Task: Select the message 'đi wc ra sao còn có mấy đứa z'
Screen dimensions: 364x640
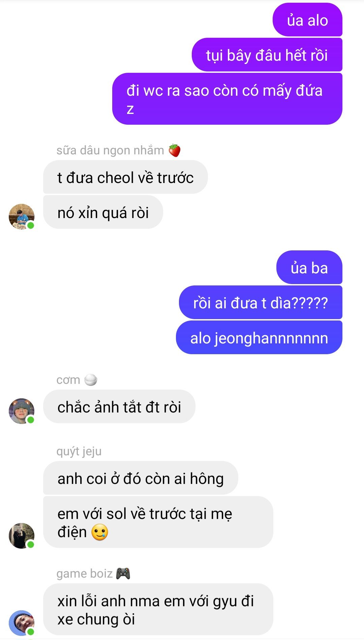Action: click(227, 99)
